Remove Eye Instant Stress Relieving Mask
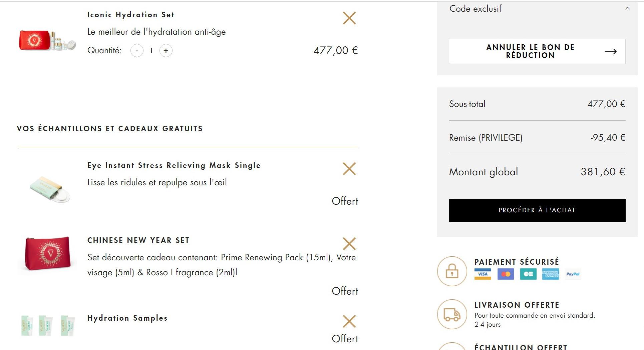 pos(349,169)
